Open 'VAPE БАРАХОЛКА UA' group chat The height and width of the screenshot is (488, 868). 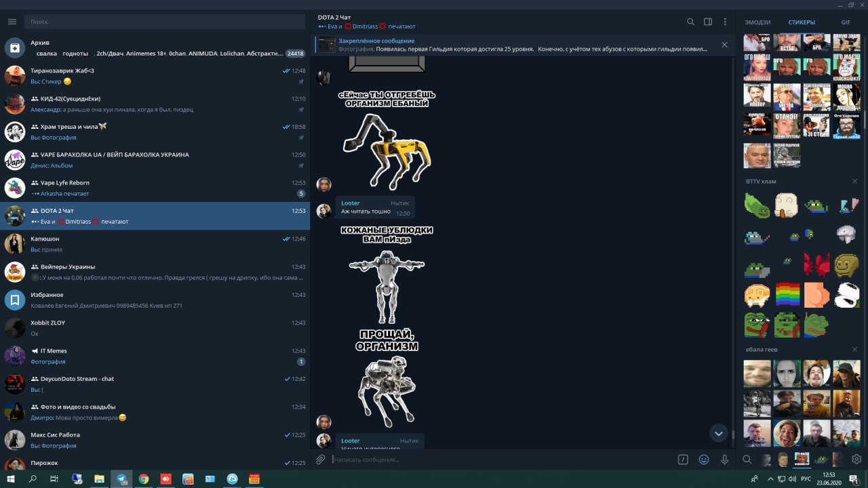(x=155, y=160)
